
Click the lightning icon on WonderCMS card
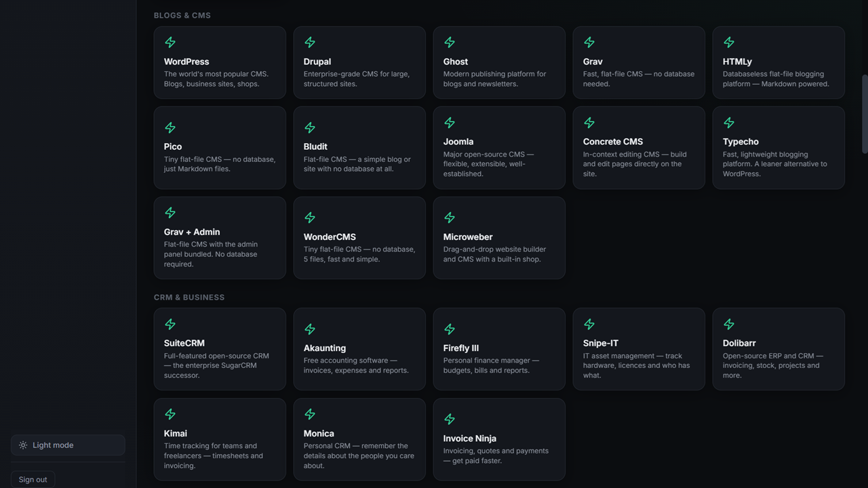click(310, 218)
